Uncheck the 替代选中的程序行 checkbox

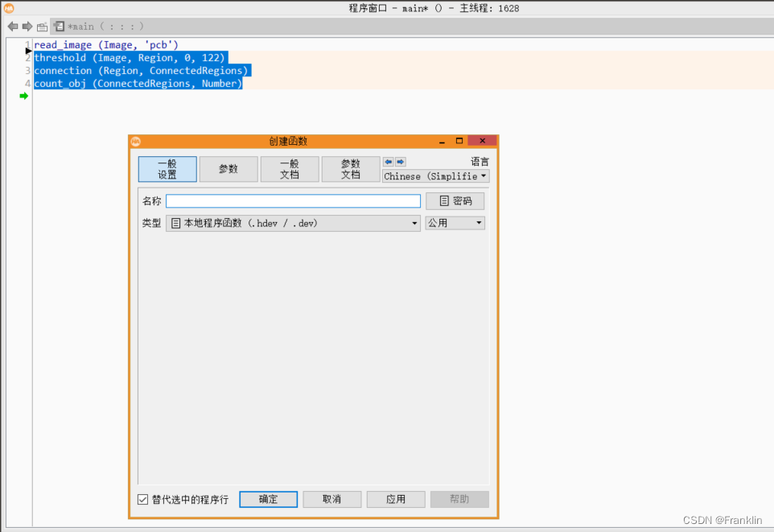pos(142,499)
